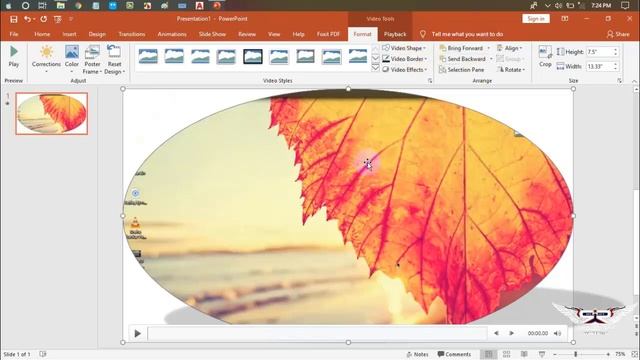
Task: Switch to the Design tab
Action: point(97,34)
